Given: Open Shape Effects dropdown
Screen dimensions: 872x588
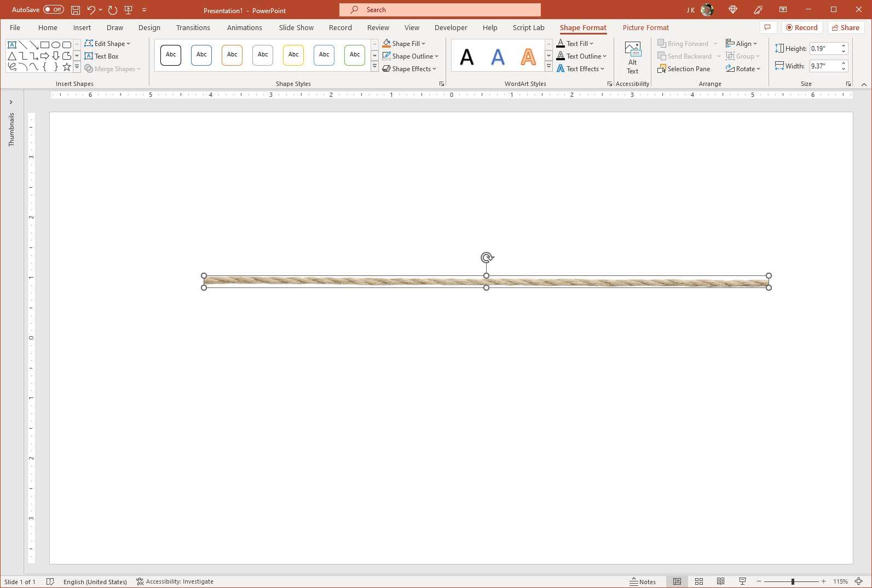Looking at the screenshot, I should point(409,69).
